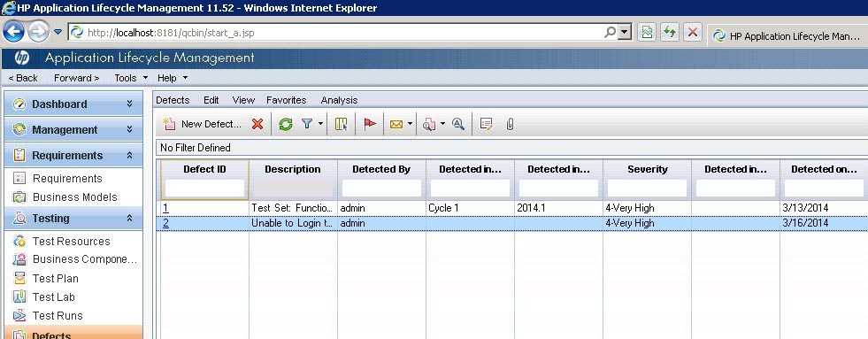Click the Management section icon

(19, 129)
